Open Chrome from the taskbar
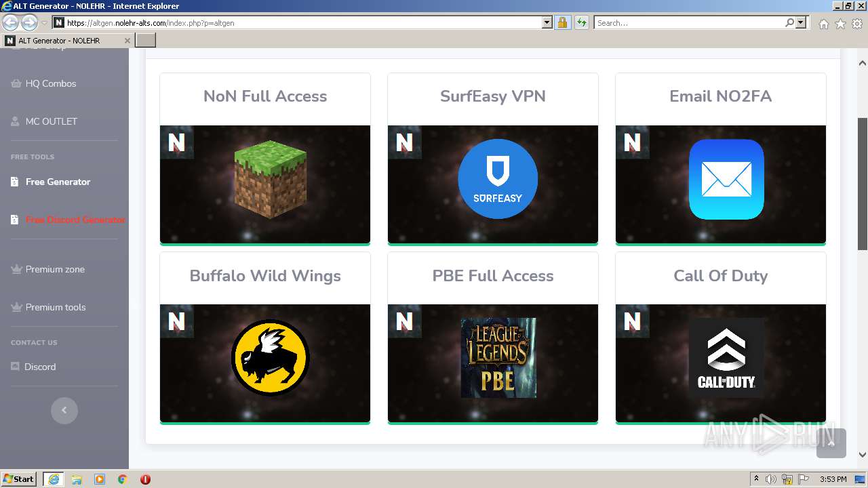The image size is (868, 488). coord(123,479)
